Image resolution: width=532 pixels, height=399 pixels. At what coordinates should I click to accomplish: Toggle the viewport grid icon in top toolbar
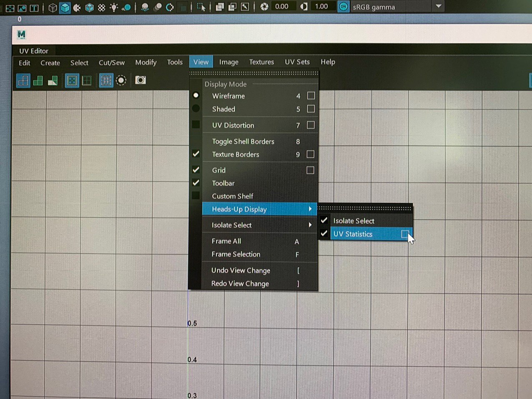[x=10, y=8]
